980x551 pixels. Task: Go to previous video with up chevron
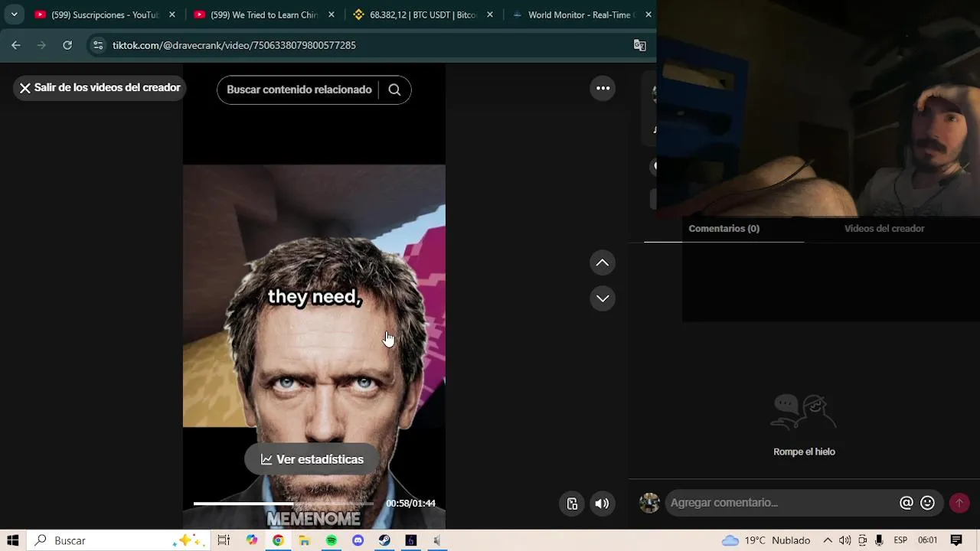pyautogui.click(x=603, y=263)
